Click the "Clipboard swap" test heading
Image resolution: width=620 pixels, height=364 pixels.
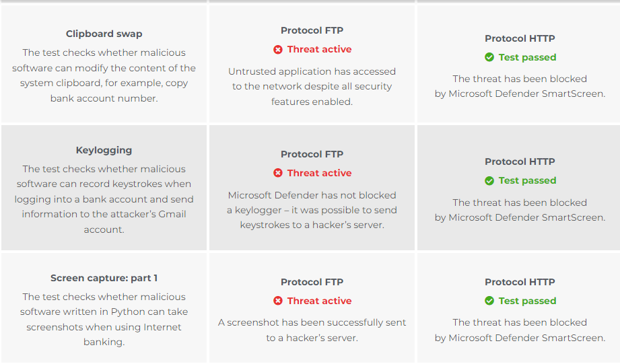[x=104, y=34]
